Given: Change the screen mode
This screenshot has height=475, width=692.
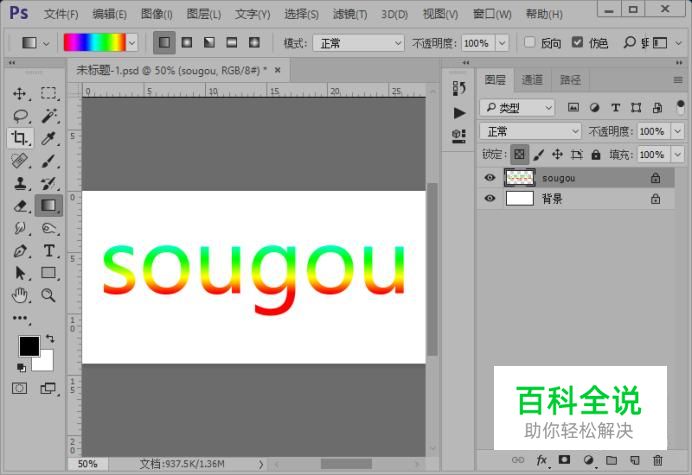Looking at the screenshot, I should [48, 388].
